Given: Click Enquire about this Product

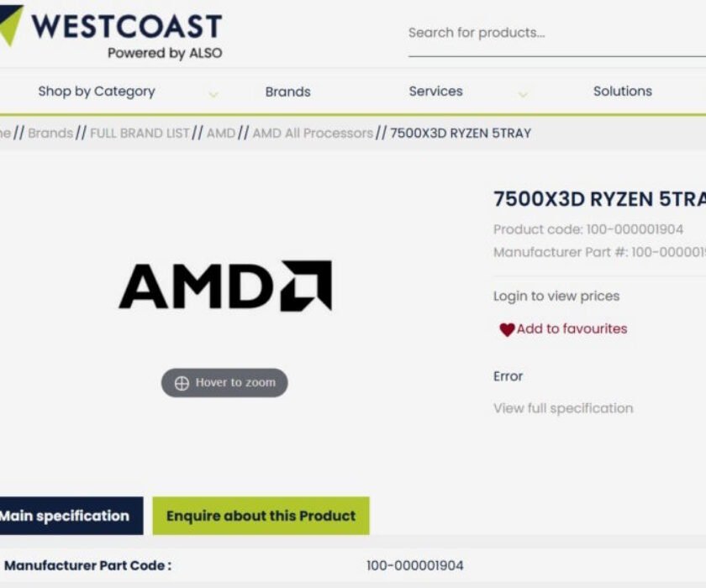Looking at the screenshot, I should click(x=261, y=516).
